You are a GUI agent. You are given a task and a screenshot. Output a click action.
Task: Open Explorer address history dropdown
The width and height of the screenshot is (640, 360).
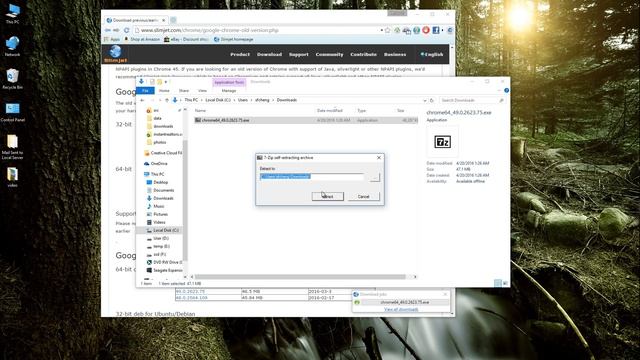pos(424,100)
